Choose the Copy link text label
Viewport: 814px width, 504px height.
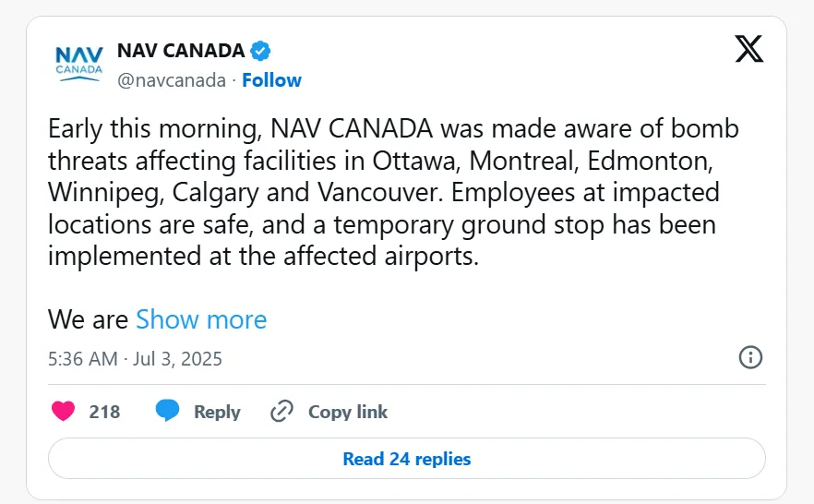pos(348,412)
